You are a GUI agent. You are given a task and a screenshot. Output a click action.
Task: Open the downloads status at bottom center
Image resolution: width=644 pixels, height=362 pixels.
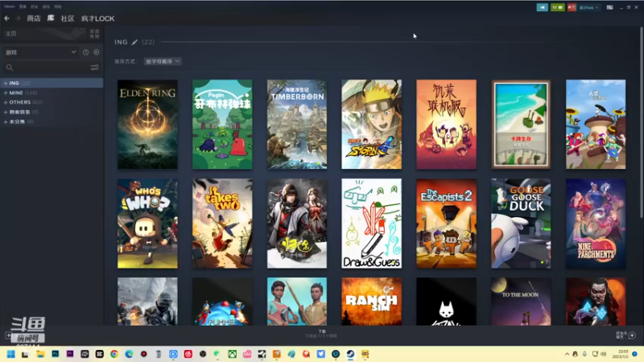[x=321, y=334]
